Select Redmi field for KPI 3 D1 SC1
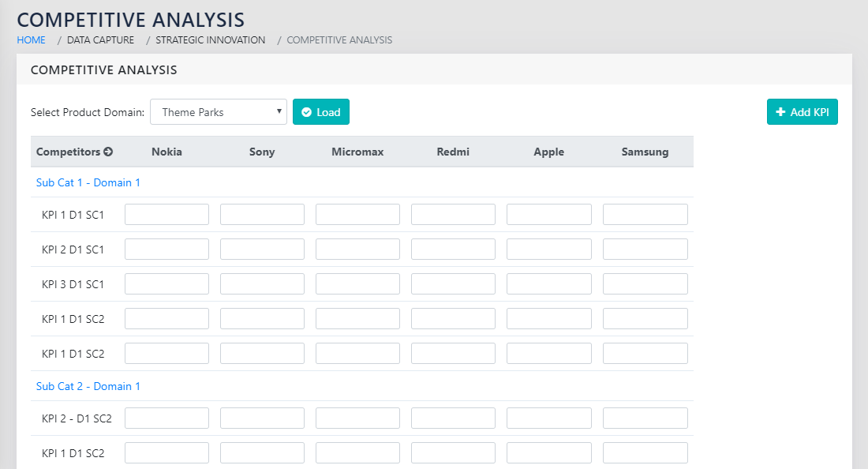This screenshot has width=868, height=469. (x=453, y=284)
